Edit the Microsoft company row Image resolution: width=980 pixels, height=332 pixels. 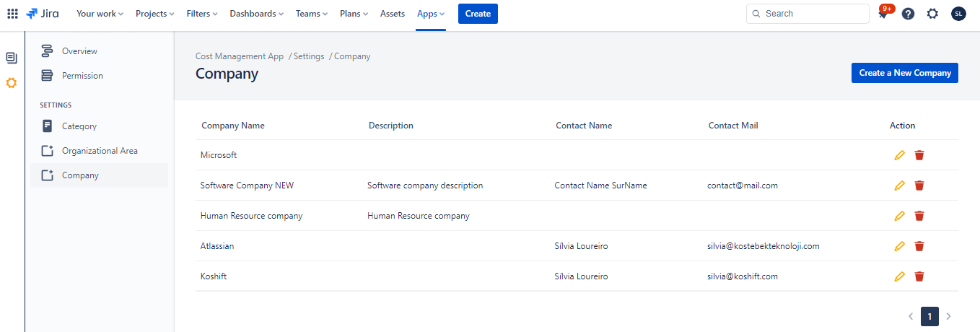point(899,155)
